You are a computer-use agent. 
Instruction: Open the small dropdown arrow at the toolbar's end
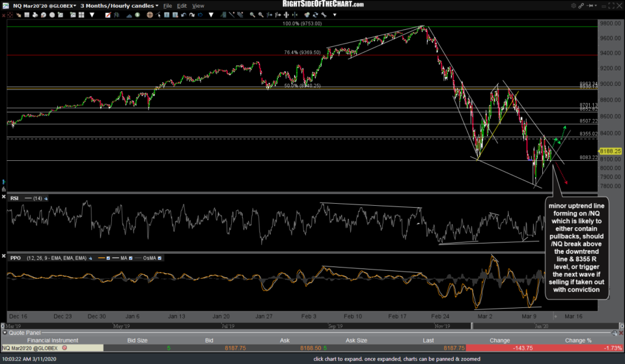[335, 15]
